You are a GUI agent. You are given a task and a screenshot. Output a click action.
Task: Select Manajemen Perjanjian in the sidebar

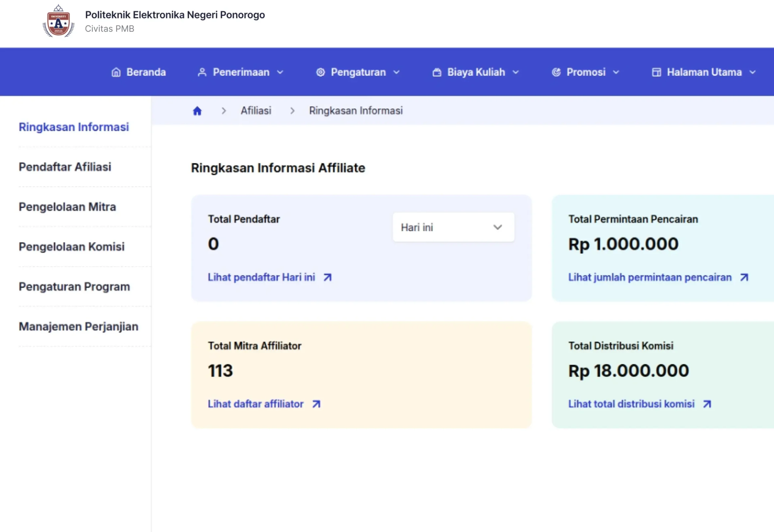click(79, 327)
